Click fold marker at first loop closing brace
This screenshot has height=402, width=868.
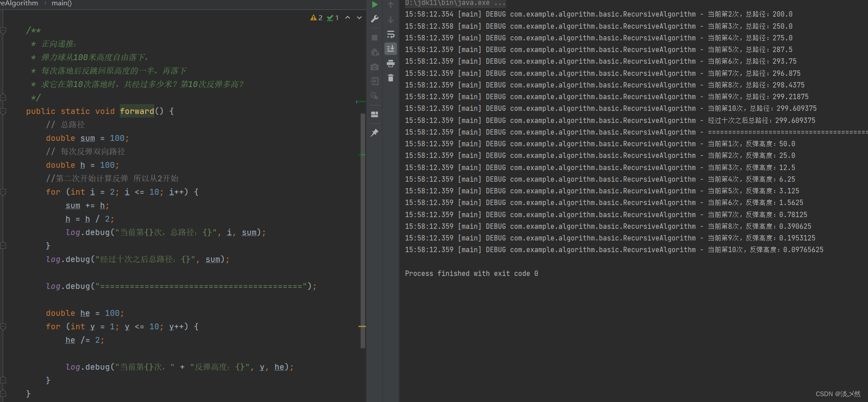pyautogui.click(x=3, y=245)
